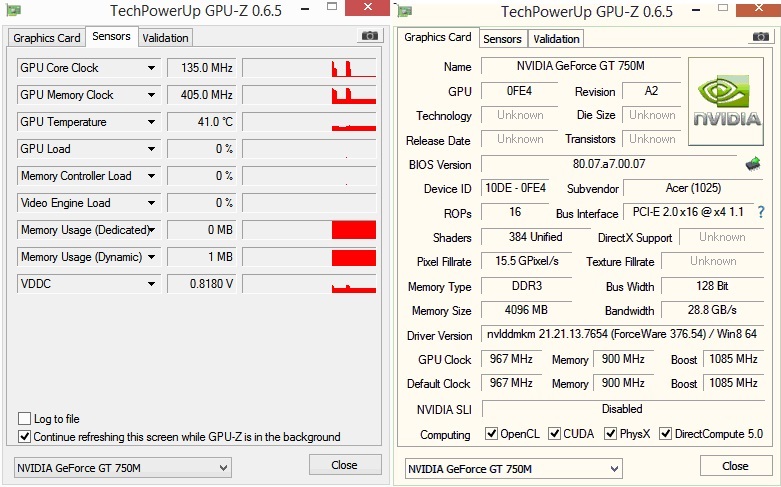Select Sensors tab in left window
This screenshot has width=781, height=487.
[111, 36]
